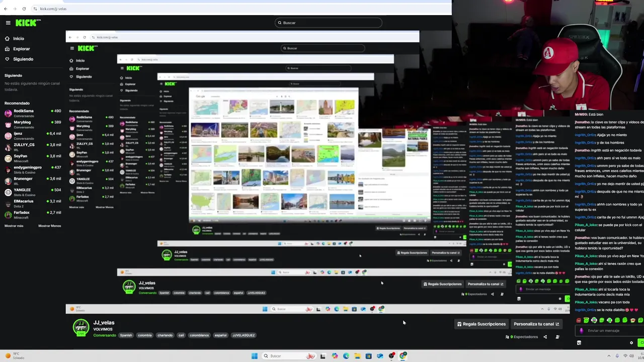Screen dimensions: 644x362
Task: Open SoyPan recommended channel in outermost sidebar
Action: (x=33, y=158)
